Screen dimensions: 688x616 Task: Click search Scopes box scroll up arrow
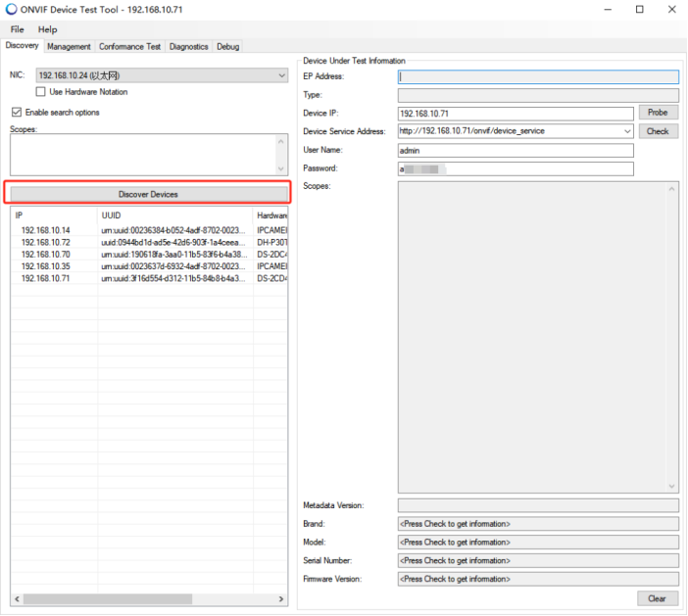281,141
